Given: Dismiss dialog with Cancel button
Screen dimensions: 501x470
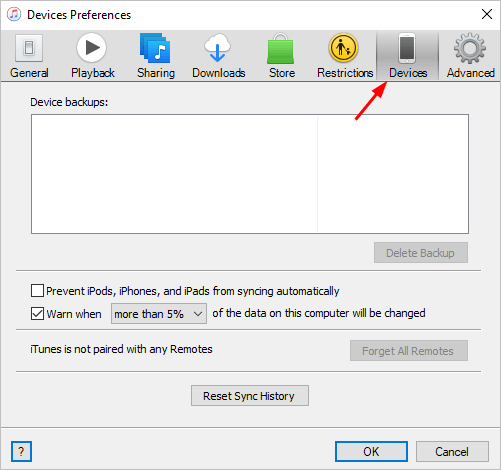Looking at the screenshot, I should tap(452, 452).
